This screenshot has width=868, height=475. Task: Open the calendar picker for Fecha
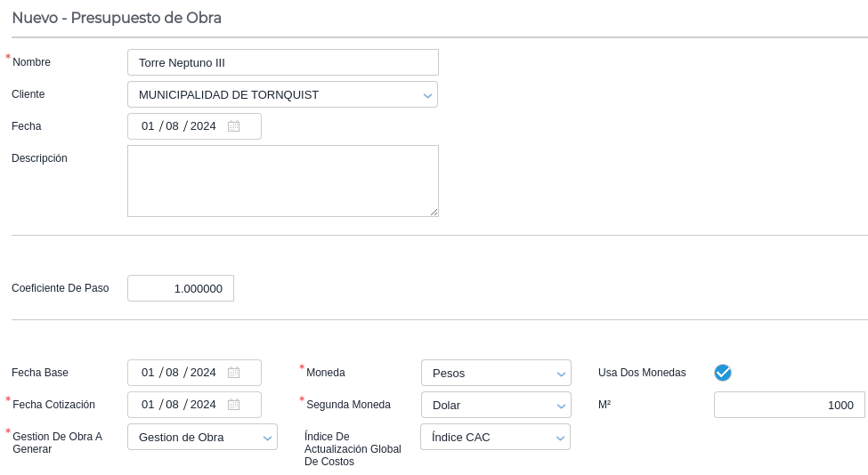(x=233, y=126)
